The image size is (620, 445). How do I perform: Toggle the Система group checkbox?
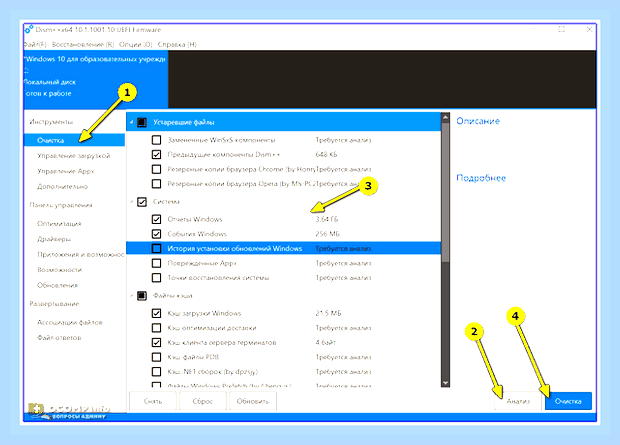[x=142, y=202]
